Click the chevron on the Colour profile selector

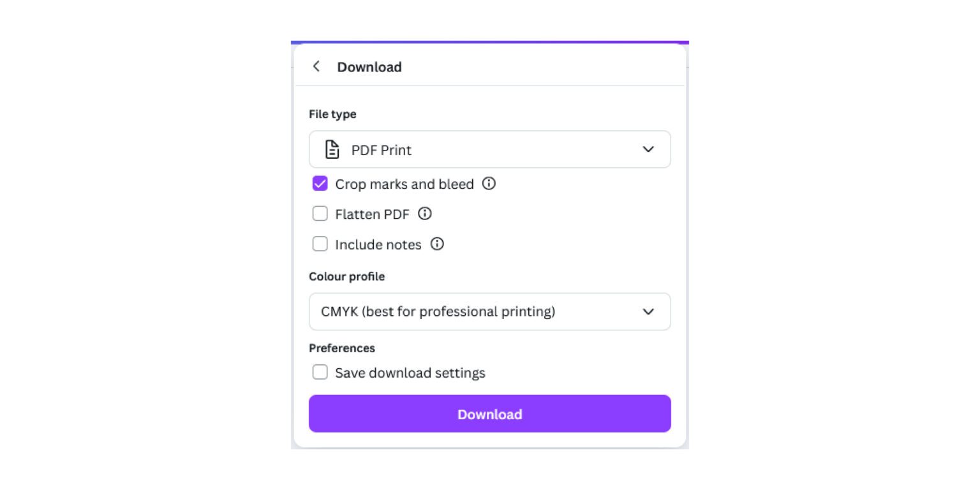[x=648, y=311]
